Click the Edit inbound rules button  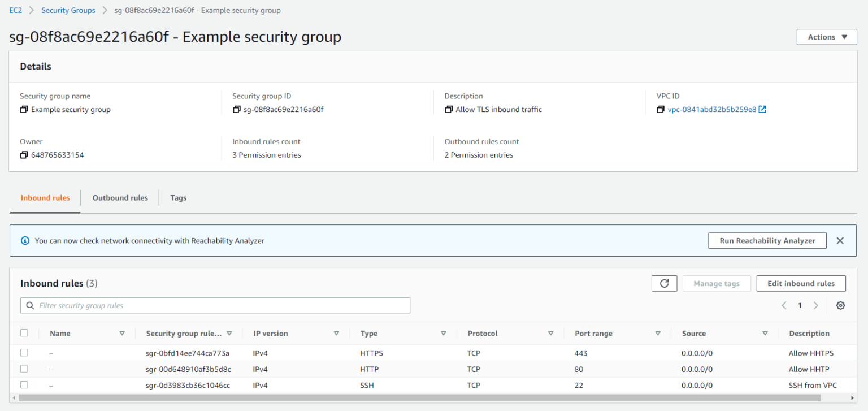point(801,283)
